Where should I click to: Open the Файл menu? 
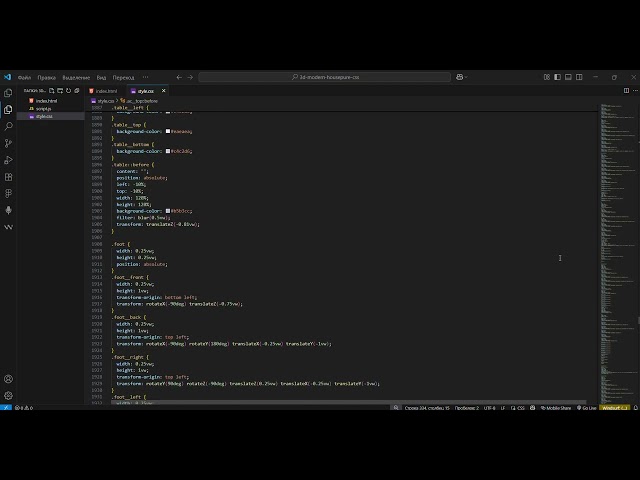(24, 77)
